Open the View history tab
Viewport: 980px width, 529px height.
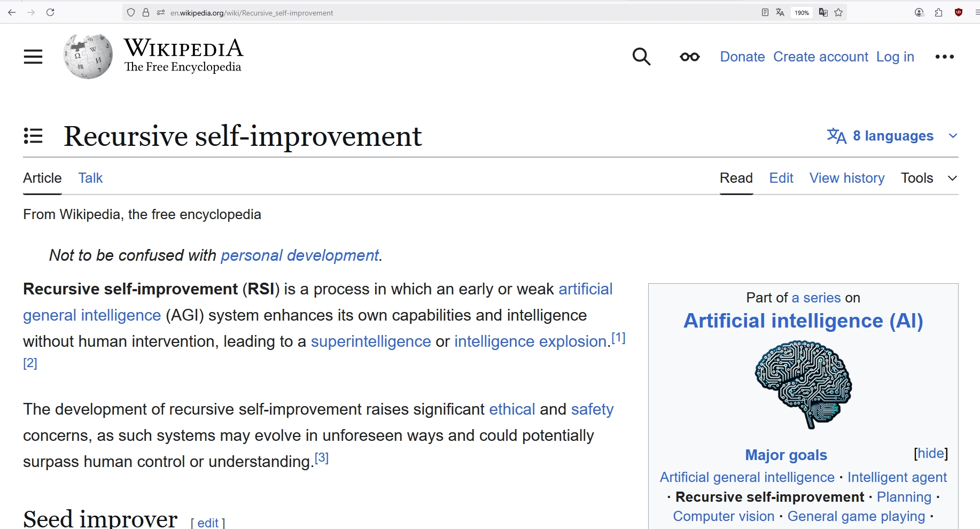click(x=846, y=178)
